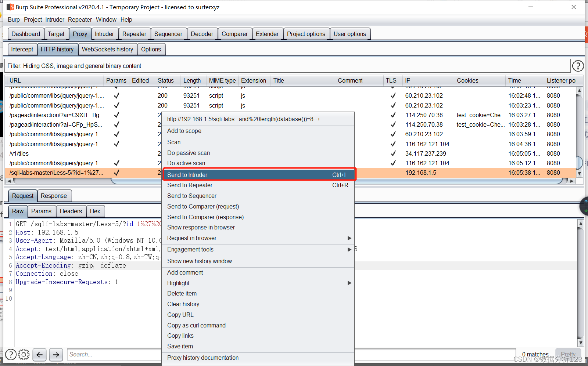The width and height of the screenshot is (588, 366).
Task: Expand the Highlight submenu
Action: coord(258,283)
